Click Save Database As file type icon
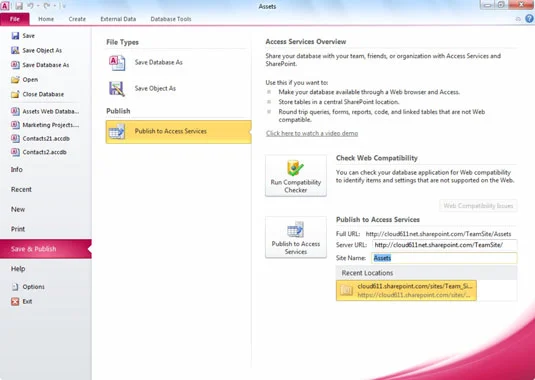This screenshot has width=535, height=380. coord(117,63)
